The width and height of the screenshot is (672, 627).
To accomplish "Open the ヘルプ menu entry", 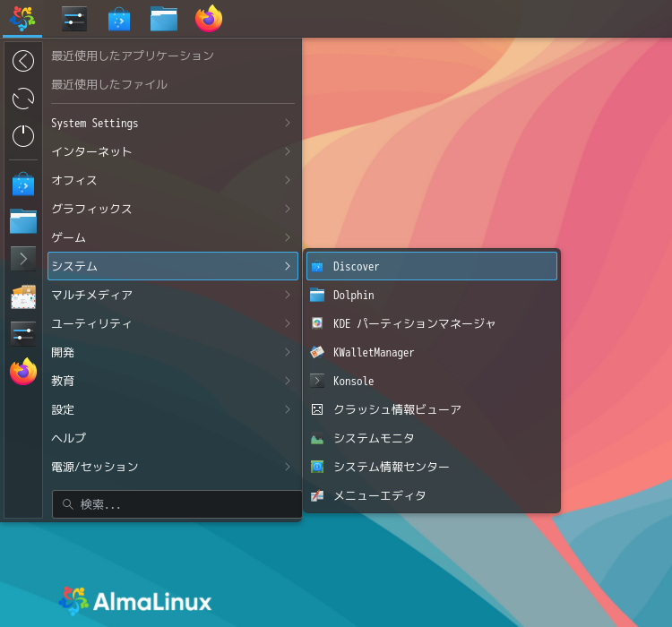I will [173, 438].
